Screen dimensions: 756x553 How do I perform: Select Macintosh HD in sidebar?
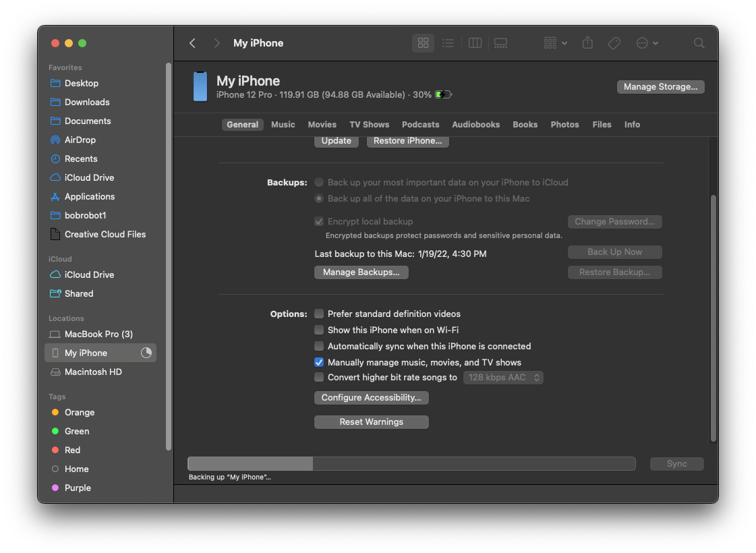tap(93, 372)
